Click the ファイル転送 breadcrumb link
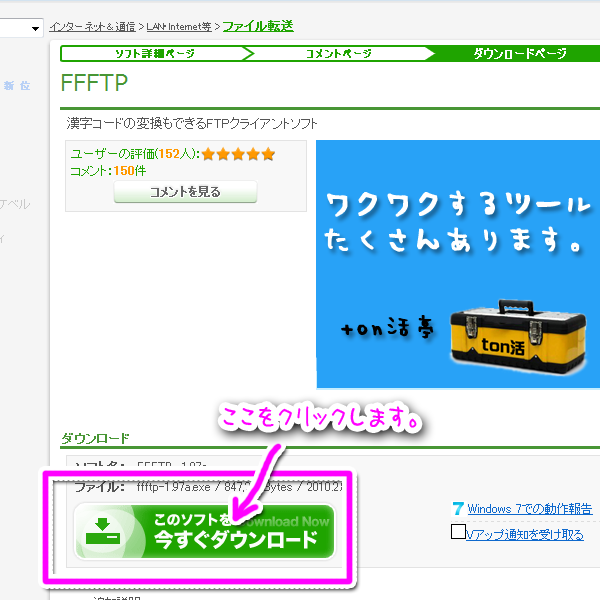The width and height of the screenshot is (600, 600). pyautogui.click(x=258, y=25)
